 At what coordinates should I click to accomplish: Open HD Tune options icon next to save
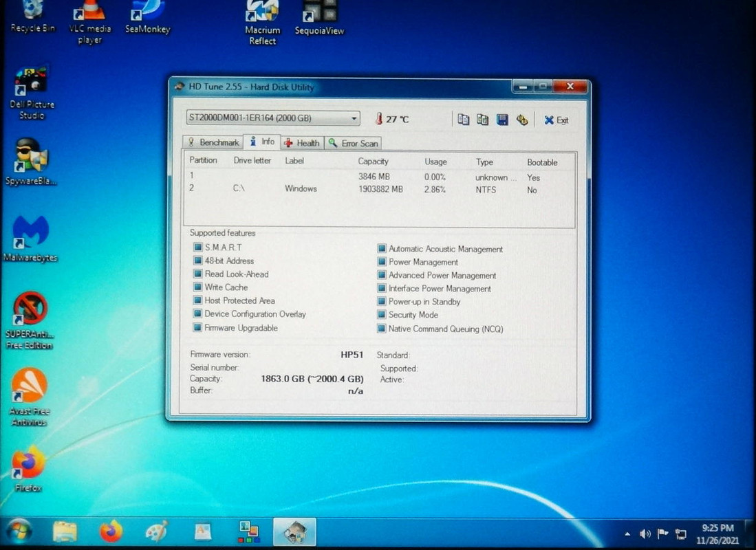pyautogui.click(x=522, y=120)
